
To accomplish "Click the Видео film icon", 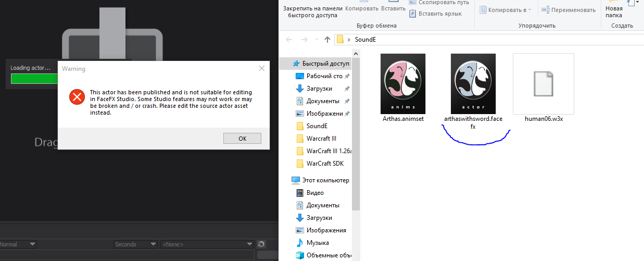I will pyautogui.click(x=300, y=193).
